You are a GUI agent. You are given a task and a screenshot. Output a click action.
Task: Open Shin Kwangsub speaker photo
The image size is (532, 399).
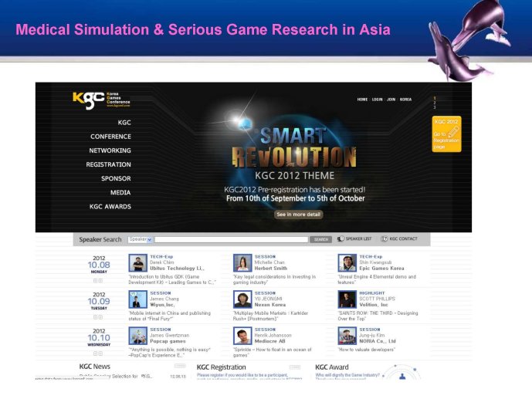(x=347, y=262)
